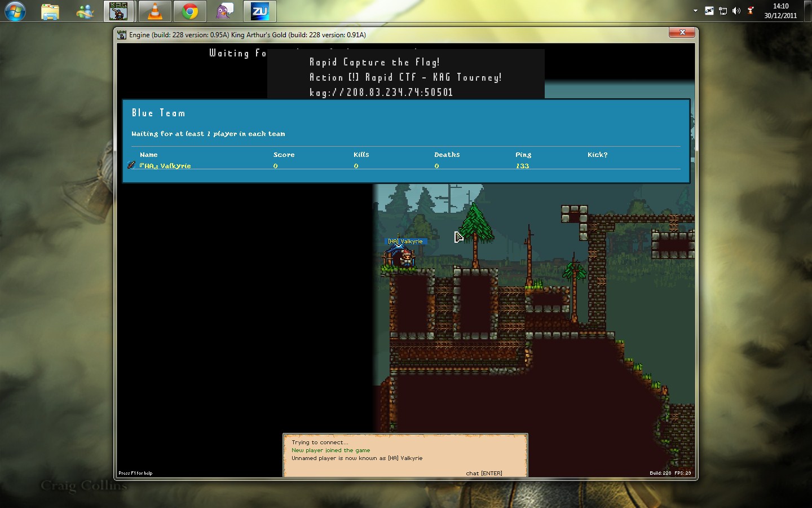Launch Windows Live Messenger from taskbar
Viewport: 812px width, 508px height.
(85, 11)
